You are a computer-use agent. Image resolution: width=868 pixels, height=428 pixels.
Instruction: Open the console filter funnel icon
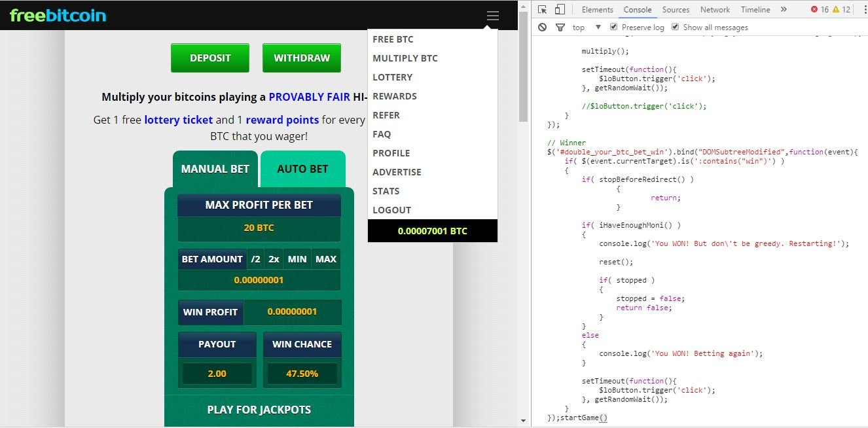click(x=560, y=27)
